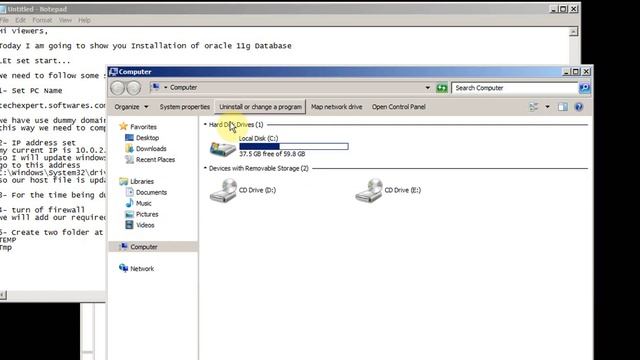This screenshot has height=360, width=640.
Task: Click the arrow before Computer in address bar
Action: pos(165,87)
